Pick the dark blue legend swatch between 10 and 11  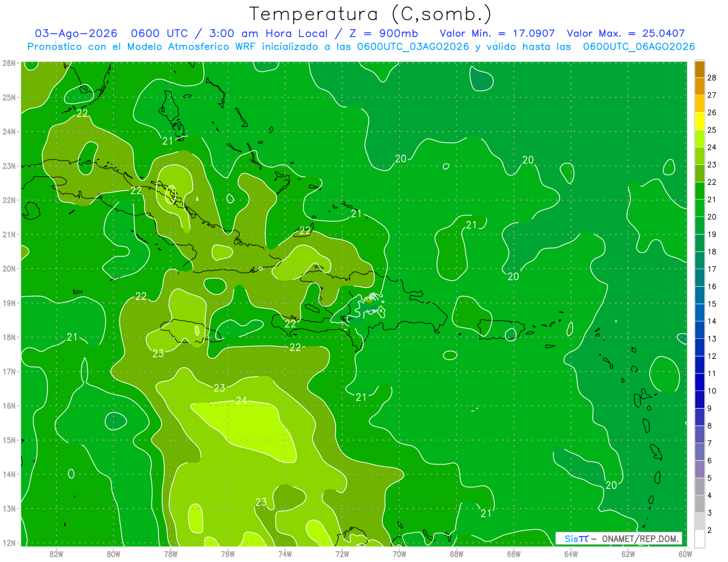point(700,383)
